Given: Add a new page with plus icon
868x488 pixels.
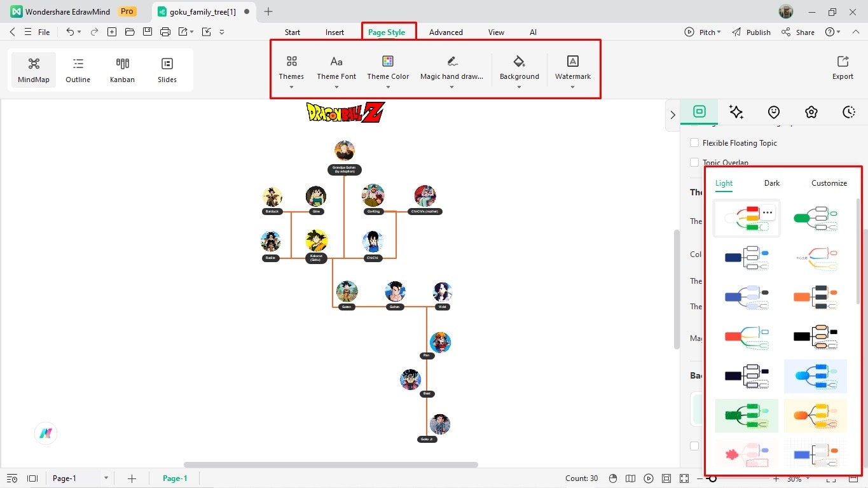Looking at the screenshot, I should [x=132, y=478].
